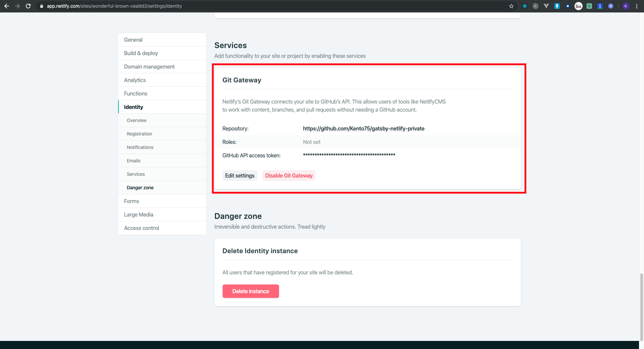This screenshot has width=644, height=349.
Task: Open Forms settings
Action: click(x=162, y=201)
